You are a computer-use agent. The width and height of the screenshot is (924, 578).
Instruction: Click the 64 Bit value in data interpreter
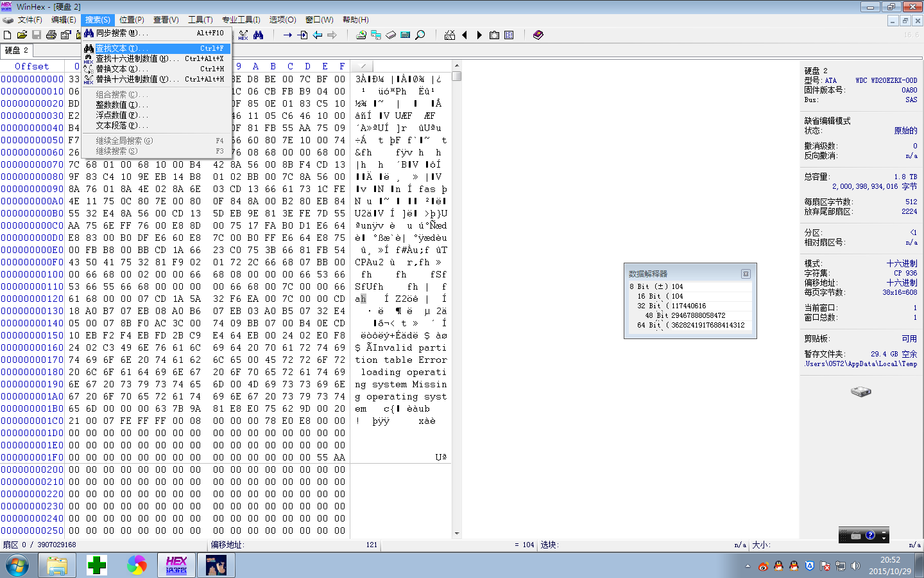708,325
